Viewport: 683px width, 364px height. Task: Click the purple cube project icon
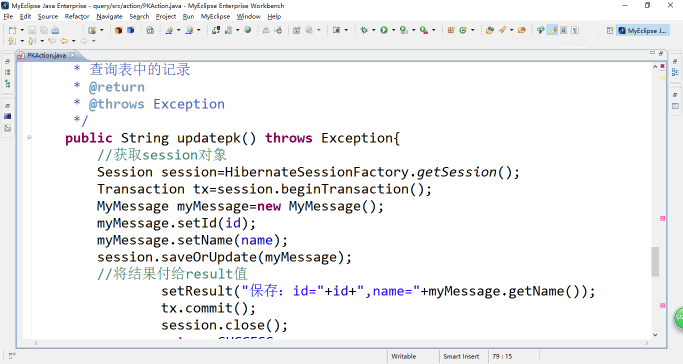tap(118, 30)
